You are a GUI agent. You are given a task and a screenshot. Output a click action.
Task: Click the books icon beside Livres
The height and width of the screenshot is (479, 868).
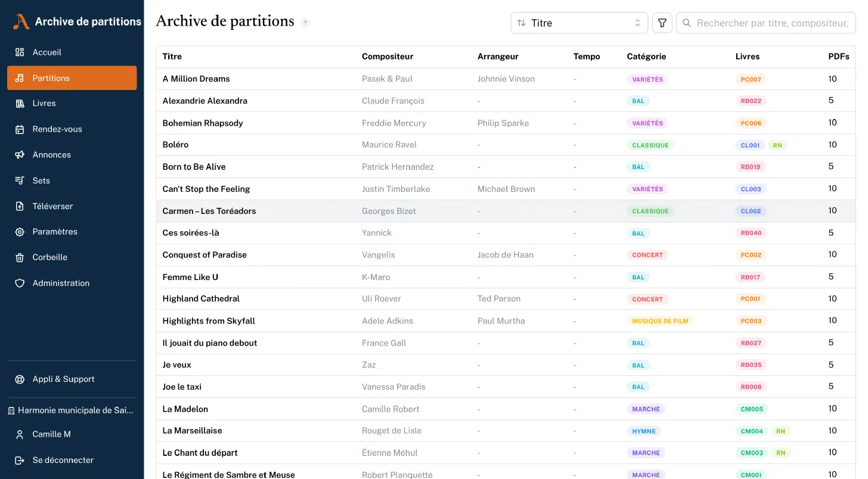[x=20, y=104]
